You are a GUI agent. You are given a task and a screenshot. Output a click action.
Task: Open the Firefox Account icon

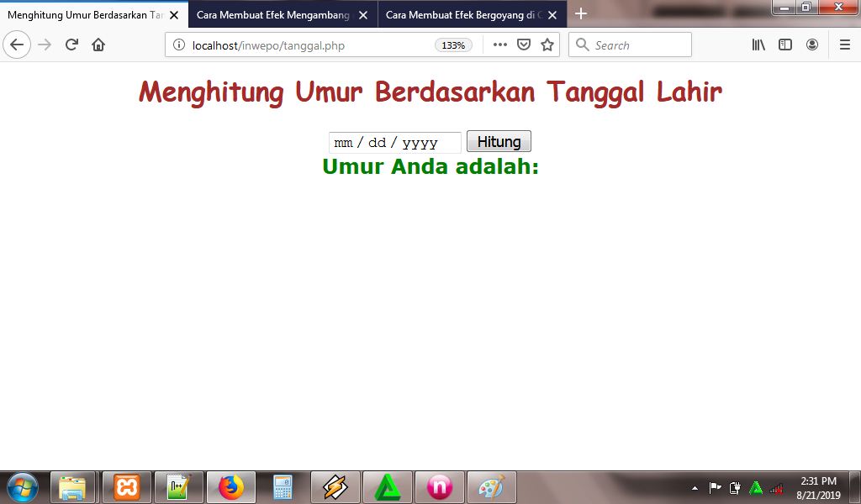(811, 45)
